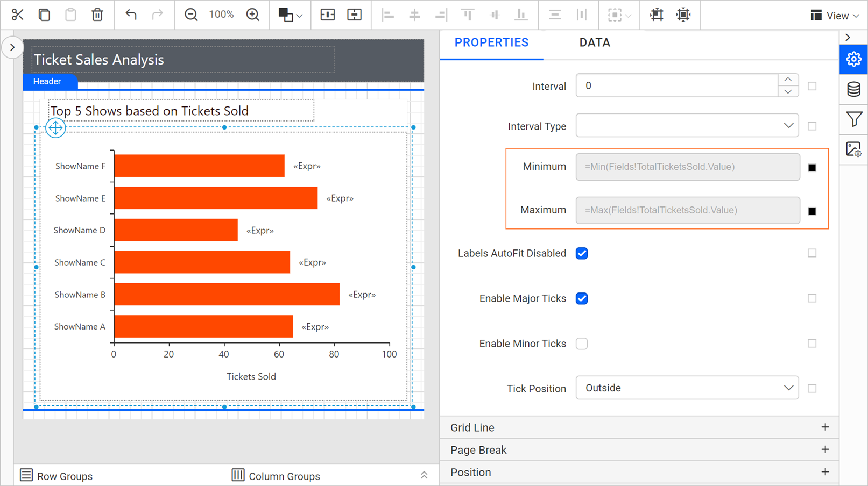This screenshot has height=486, width=868.
Task: Switch to the DATA tab
Action: tap(595, 43)
